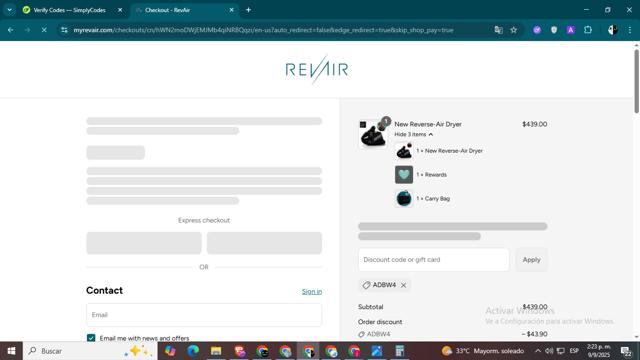Screen dimensions: 640x360
Task: Click the -$43.90 discount amount
Action: (x=534, y=334)
